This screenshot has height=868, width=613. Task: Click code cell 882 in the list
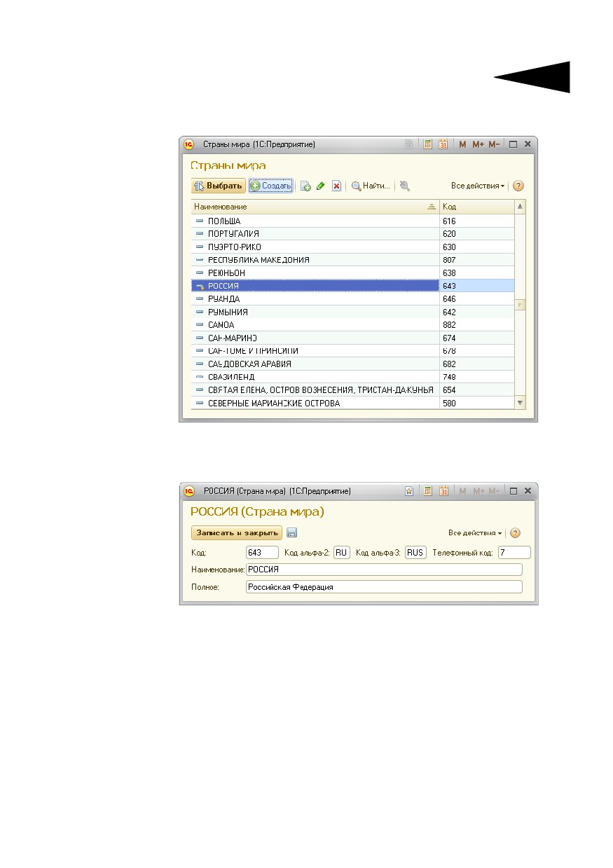click(x=476, y=325)
